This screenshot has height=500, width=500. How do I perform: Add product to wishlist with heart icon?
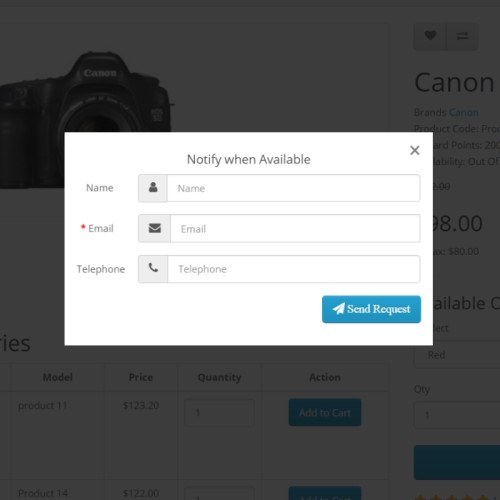click(430, 36)
